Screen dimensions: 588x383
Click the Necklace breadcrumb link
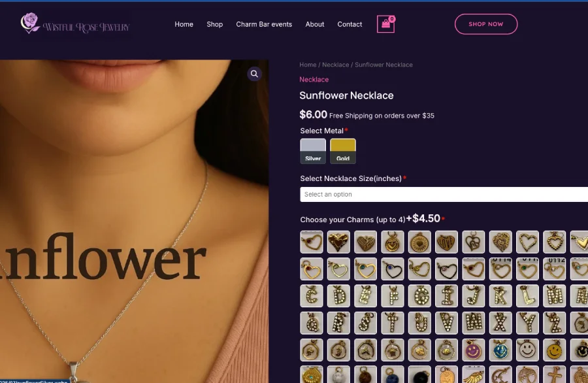336,65
